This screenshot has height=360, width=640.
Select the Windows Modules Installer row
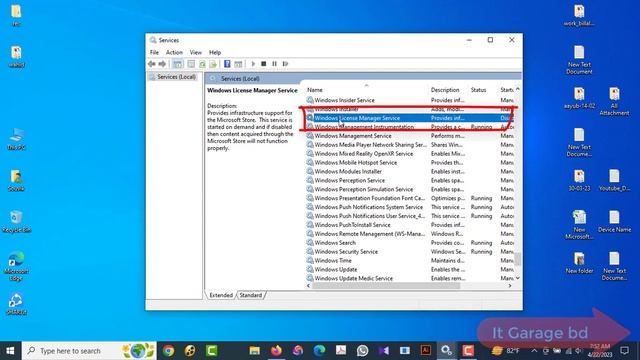(x=410, y=171)
